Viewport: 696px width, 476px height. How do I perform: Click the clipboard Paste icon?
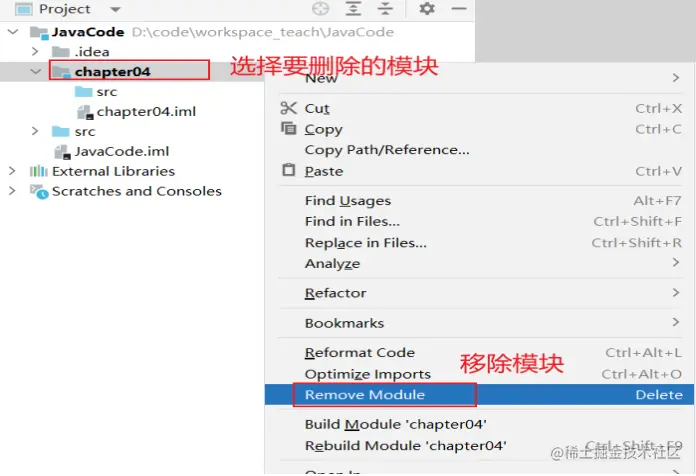[x=289, y=170]
